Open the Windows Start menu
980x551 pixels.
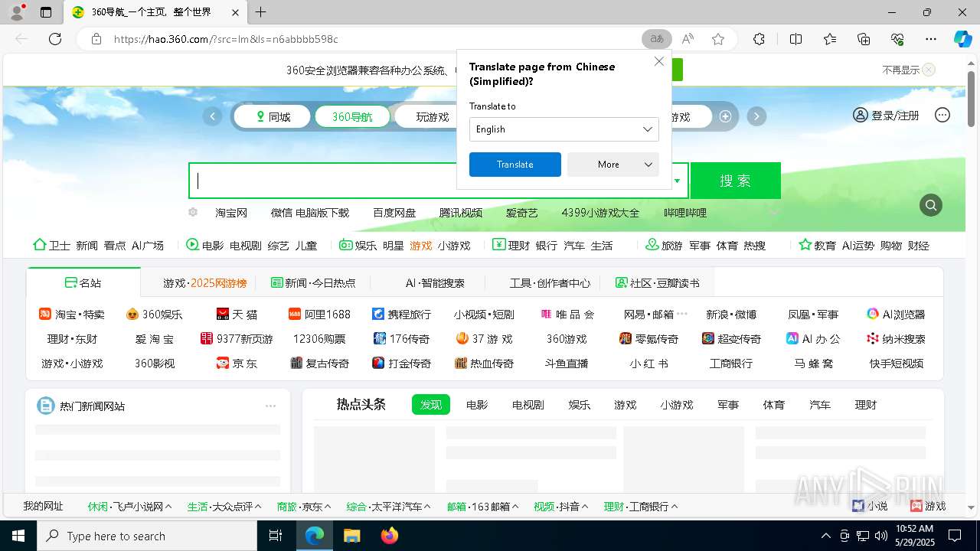[x=18, y=536]
